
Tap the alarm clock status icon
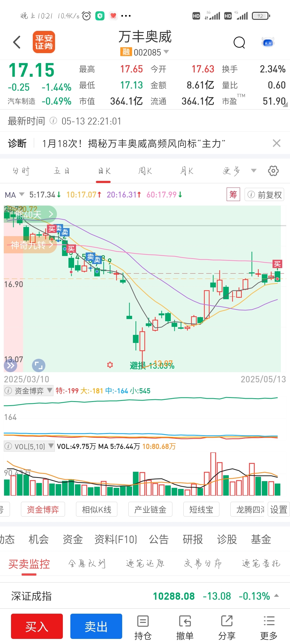click(x=86, y=16)
